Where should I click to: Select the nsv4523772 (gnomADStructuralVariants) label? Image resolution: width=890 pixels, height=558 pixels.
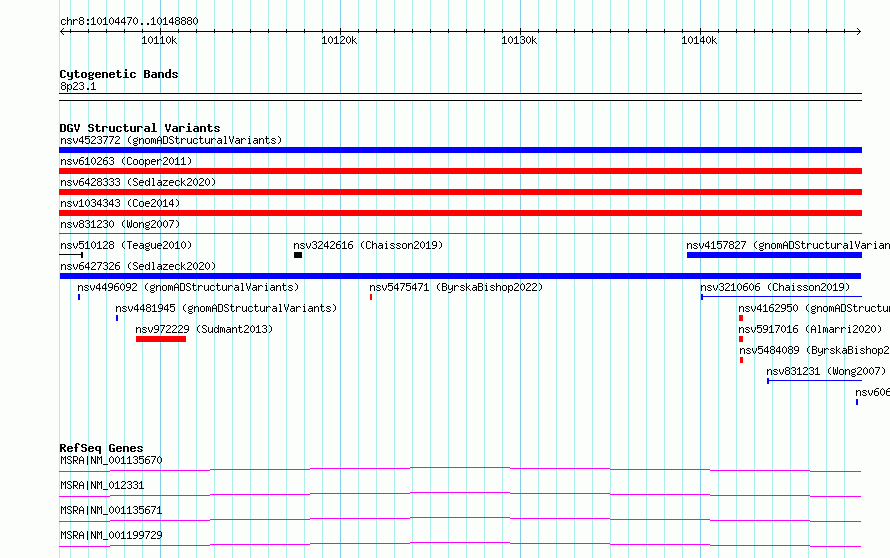tap(171, 140)
